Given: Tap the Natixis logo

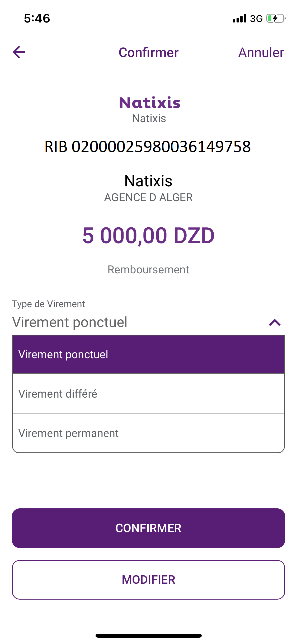Looking at the screenshot, I should 149,103.
